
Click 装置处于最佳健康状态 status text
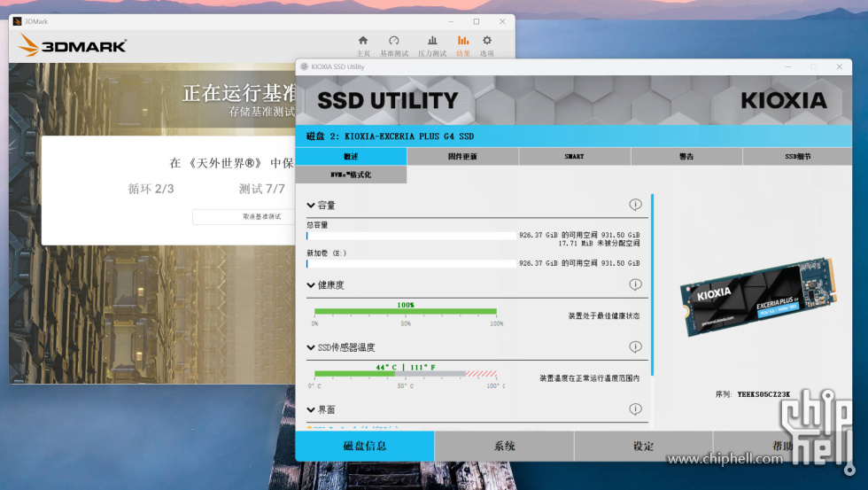[603, 315]
